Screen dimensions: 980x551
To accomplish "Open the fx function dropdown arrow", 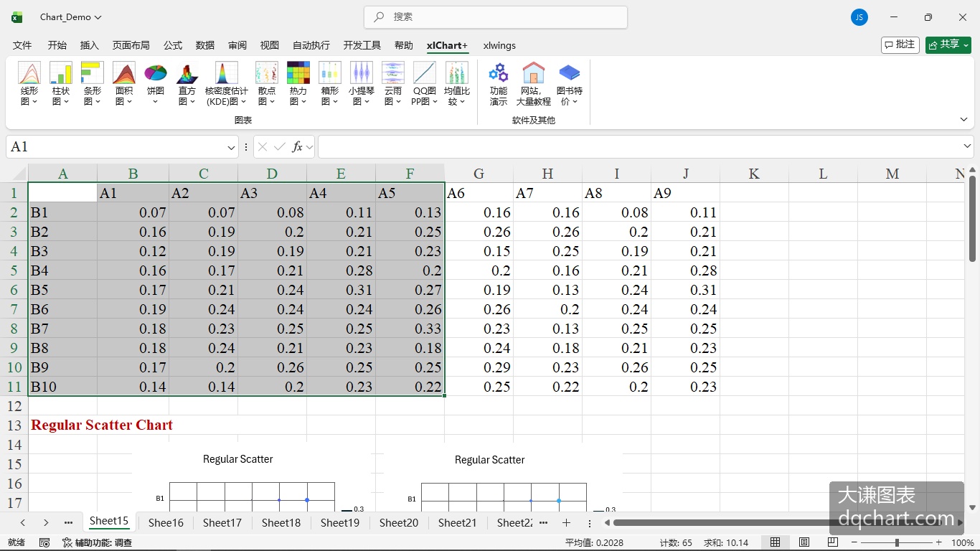I will point(310,147).
